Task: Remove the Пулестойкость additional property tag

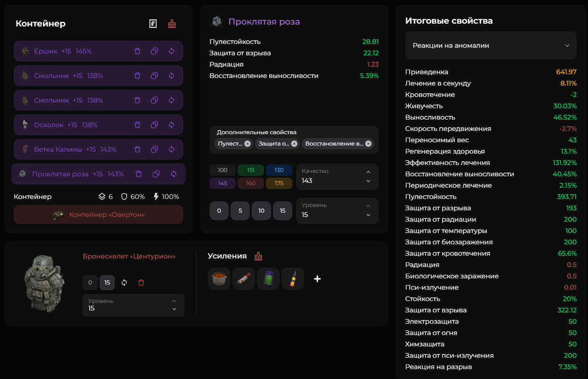Action: click(x=247, y=144)
